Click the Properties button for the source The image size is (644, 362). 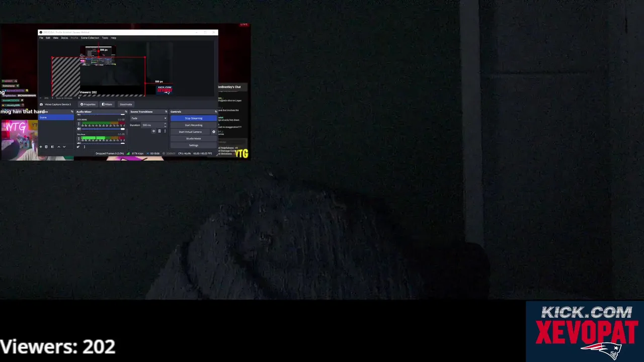pyautogui.click(x=88, y=105)
